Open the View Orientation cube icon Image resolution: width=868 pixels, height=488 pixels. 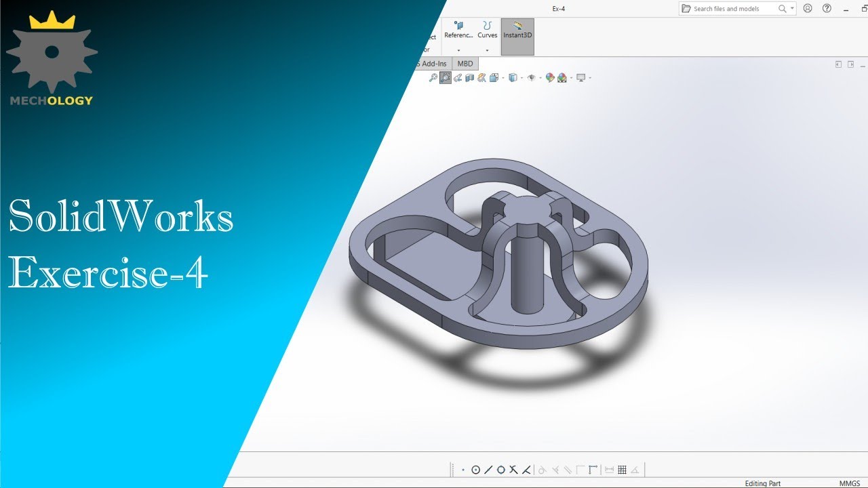click(x=494, y=77)
